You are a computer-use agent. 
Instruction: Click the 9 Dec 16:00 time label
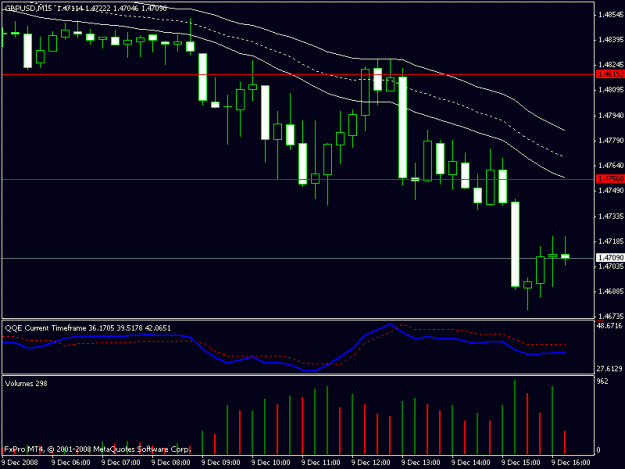pos(570,462)
